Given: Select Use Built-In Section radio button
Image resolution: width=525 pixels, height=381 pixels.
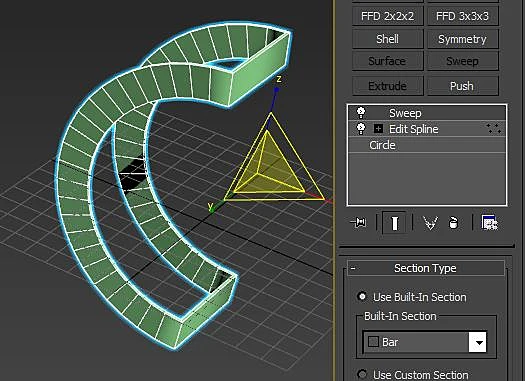Looking at the screenshot, I should pyautogui.click(x=362, y=296).
